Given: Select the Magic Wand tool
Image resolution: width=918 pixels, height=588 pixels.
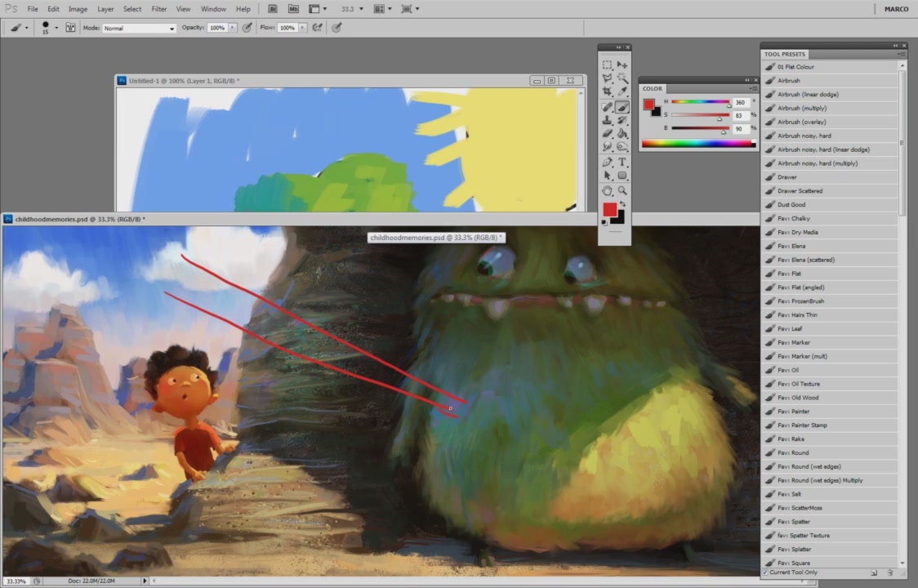Looking at the screenshot, I should pos(622,78).
